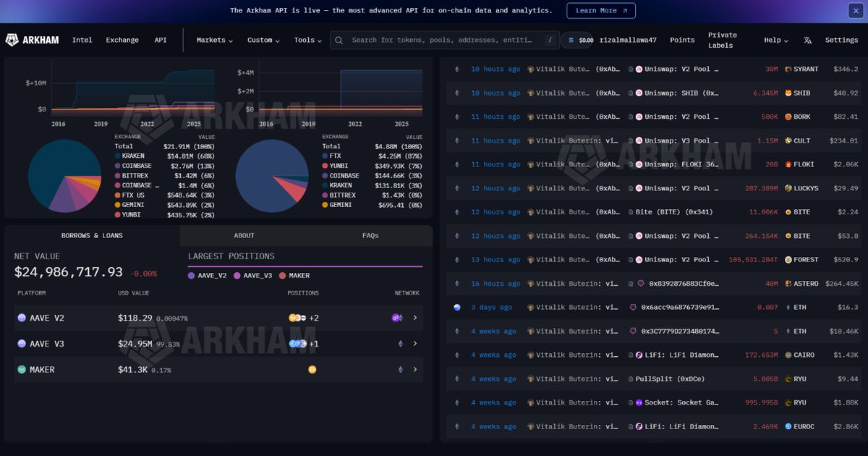
Task: Click the EUROC token icon
Action: [788, 427]
